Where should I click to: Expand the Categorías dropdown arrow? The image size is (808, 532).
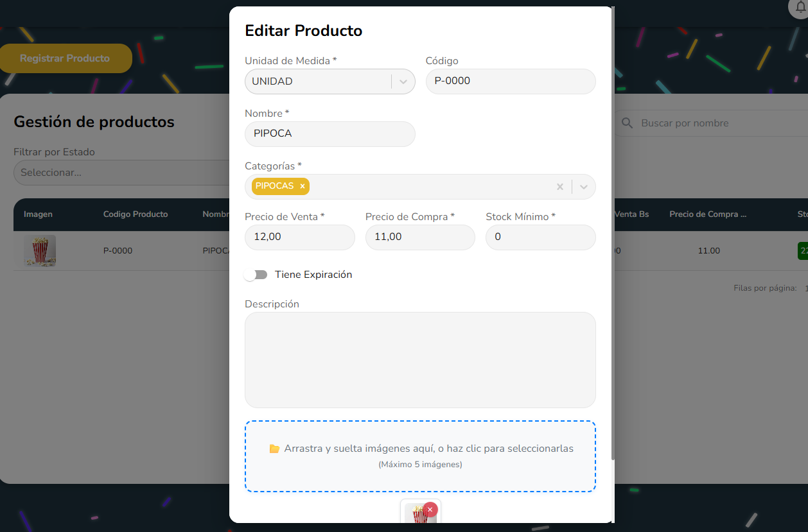[x=584, y=187]
